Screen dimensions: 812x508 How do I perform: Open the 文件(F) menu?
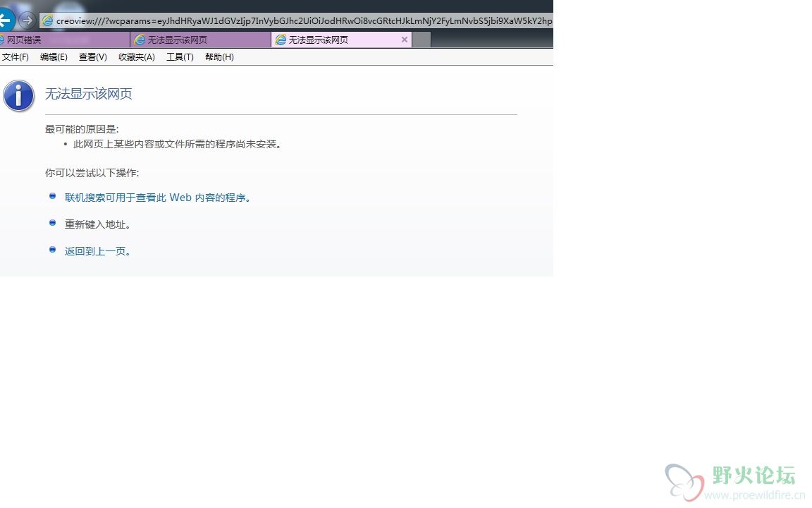coord(15,57)
